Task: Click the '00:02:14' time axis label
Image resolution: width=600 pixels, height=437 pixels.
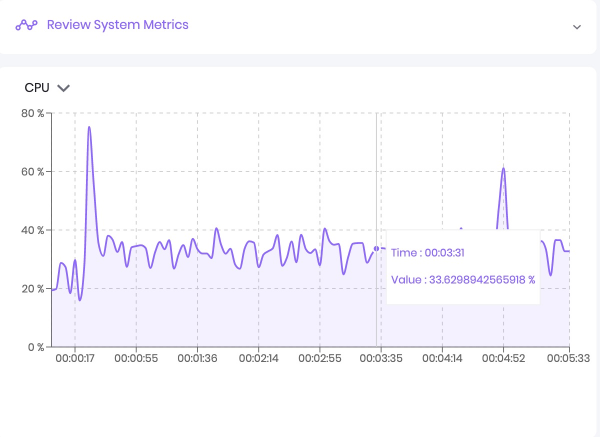Action: [x=259, y=359]
